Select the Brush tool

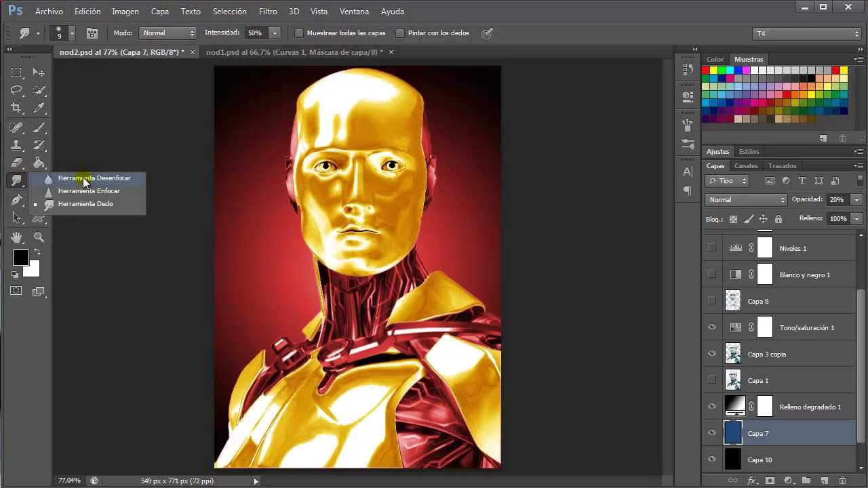(x=39, y=127)
